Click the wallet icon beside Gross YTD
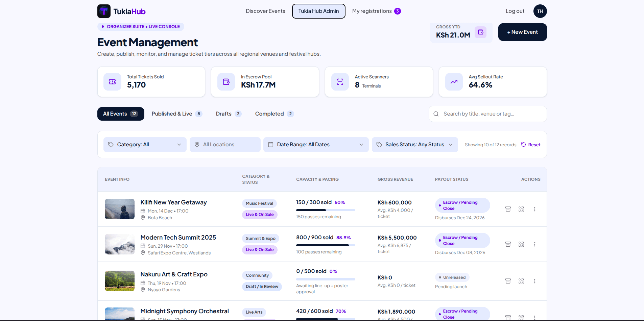The width and height of the screenshot is (644, 321). coord(480,32)
